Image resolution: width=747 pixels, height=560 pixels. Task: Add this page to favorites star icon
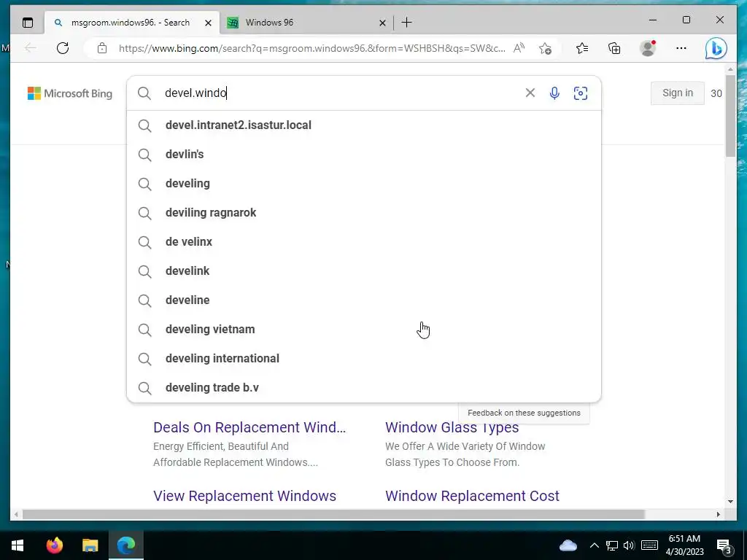click(x=545, y=48)
